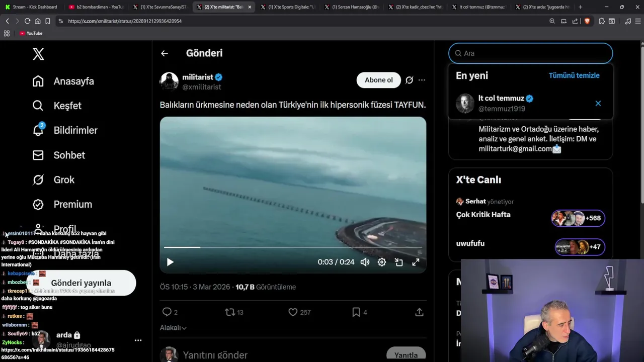Click zoom magnifier icon in address bar
644x362 pixels.
552,21
